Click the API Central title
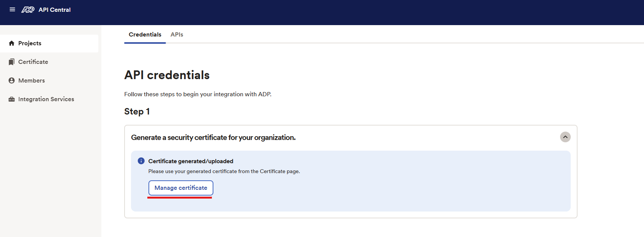The width and height of the screenshot is (644, 237). pos(54,10)
